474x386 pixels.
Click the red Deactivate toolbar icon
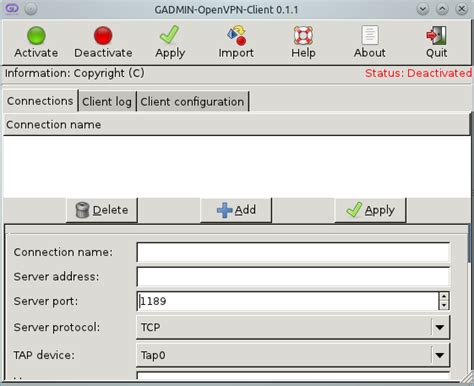point(103,36)
